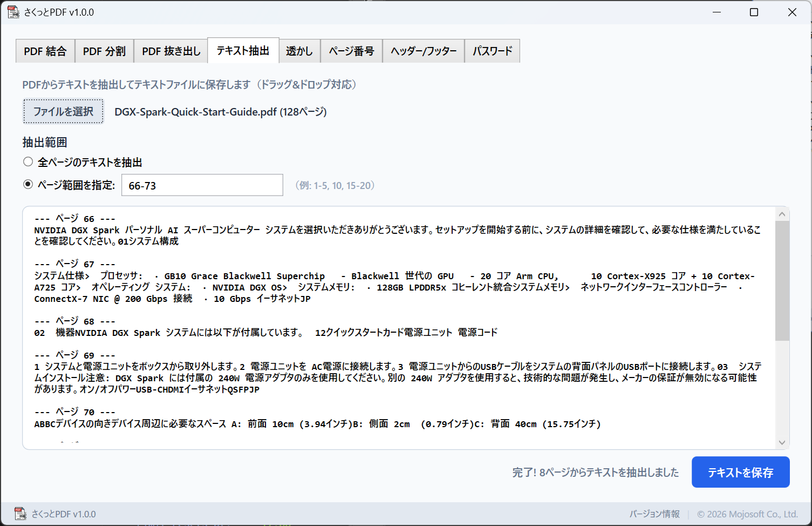The width and height of the screenshot is (812, 526).
Task: Click the app icon in the status bar
Action: point(22,514)
